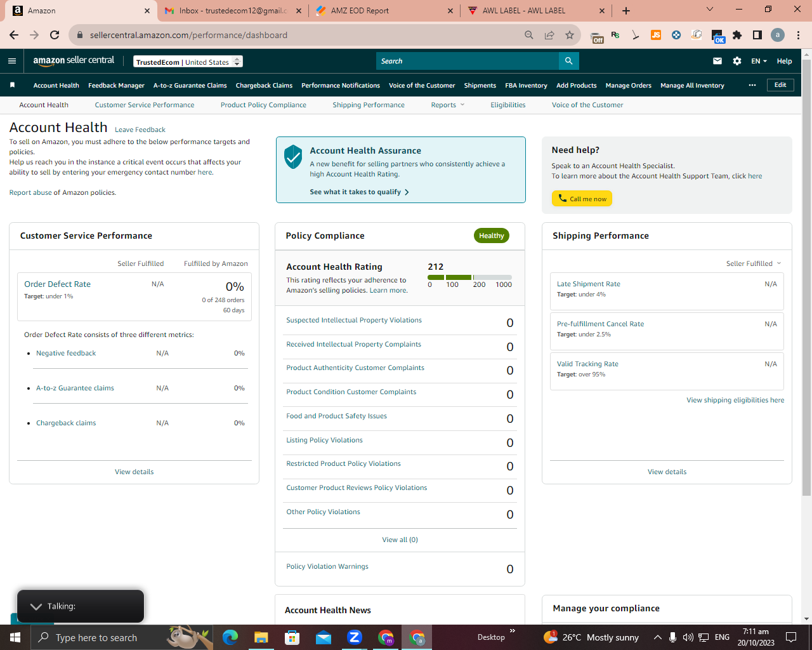
Task: Open the Shipping Performance tab
Action: [x=369, y=105]
